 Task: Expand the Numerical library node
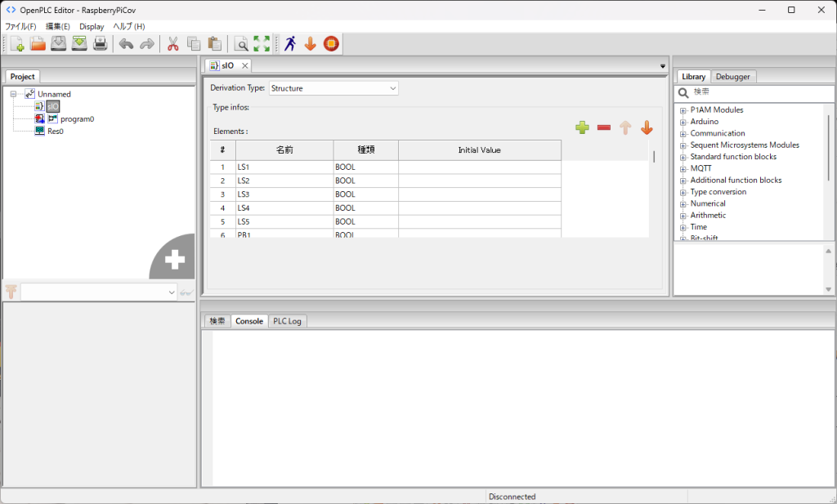point(683,204)
